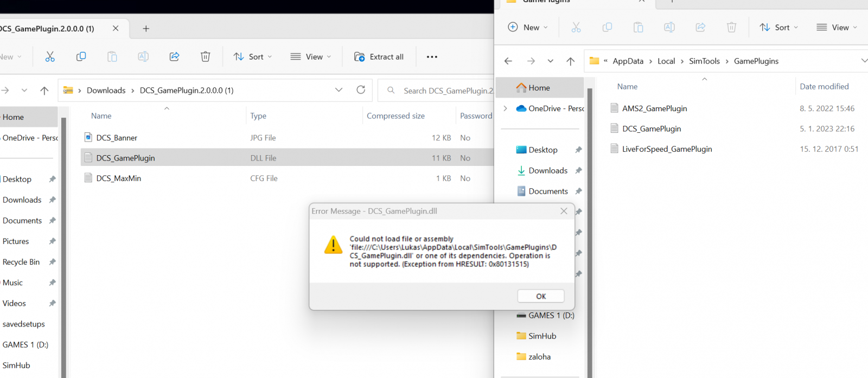Go forward in GamePlugins window
This screenshot has height=378, width=868.
pos(531,61)
